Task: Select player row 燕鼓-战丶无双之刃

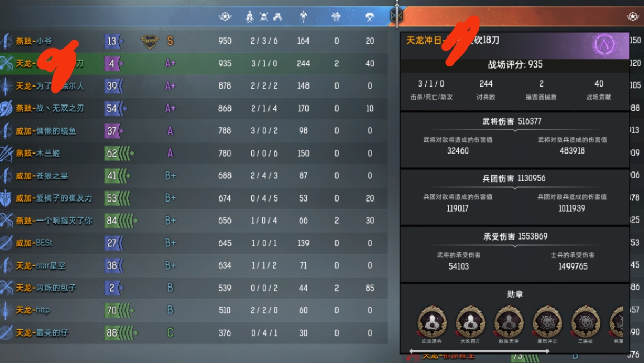Action: coord(194,108)
